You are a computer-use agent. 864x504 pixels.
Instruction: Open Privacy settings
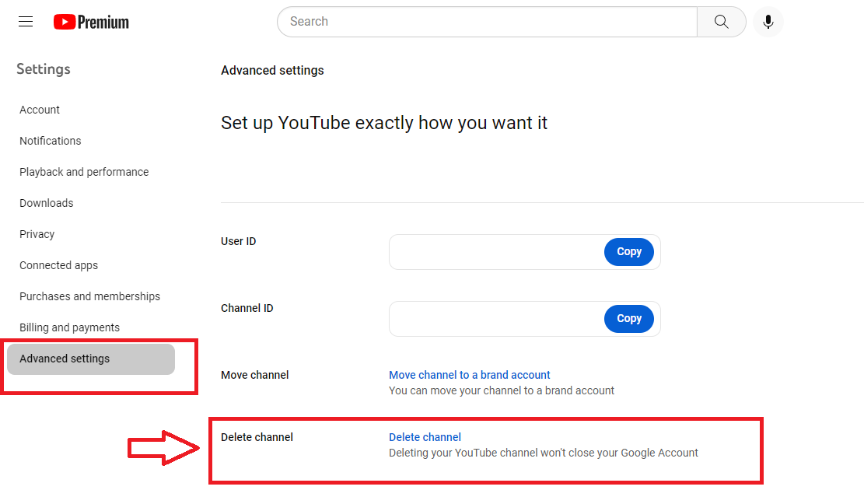37,233
